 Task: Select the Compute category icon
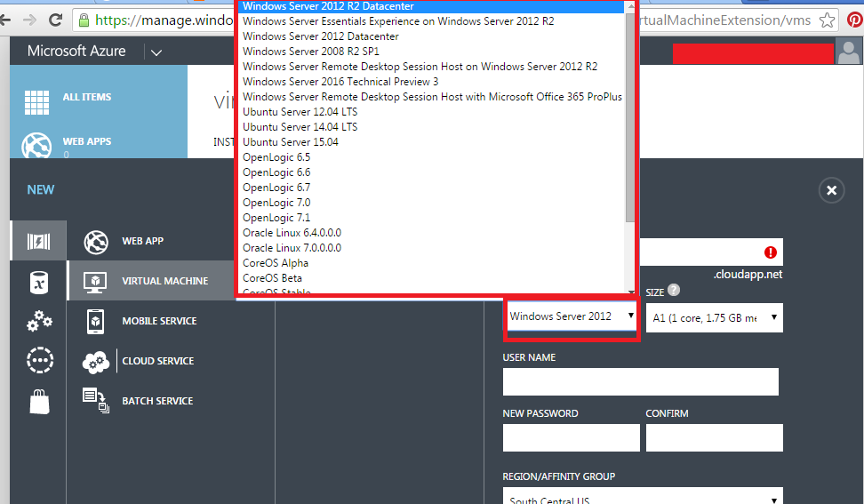click(38, 241)
